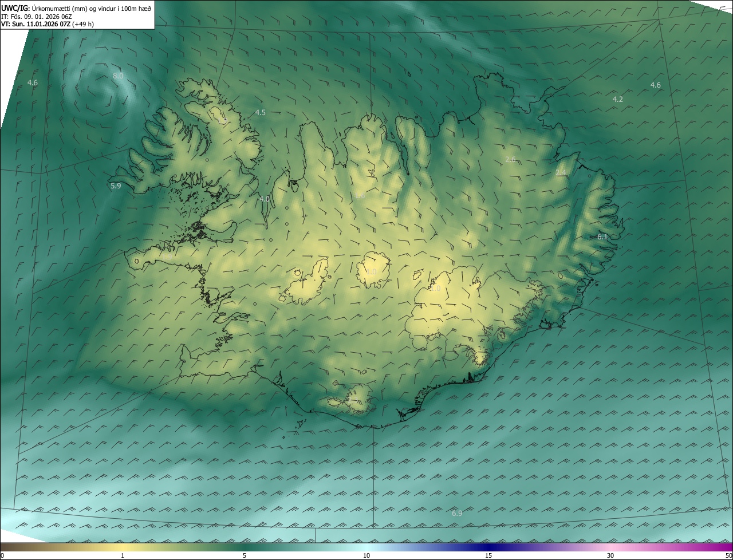Click the 1 tick on the colour scale
The image size is (733, 560).
(123, 555)
